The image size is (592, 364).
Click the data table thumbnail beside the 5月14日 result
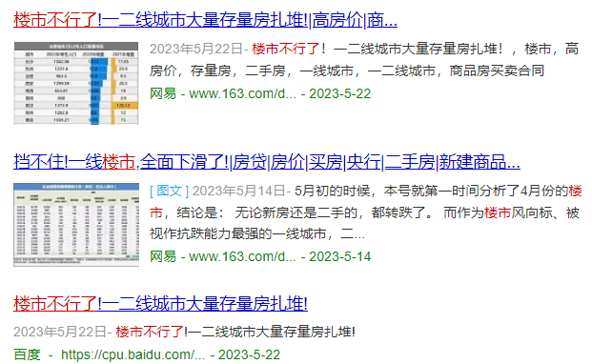point(76,225)
